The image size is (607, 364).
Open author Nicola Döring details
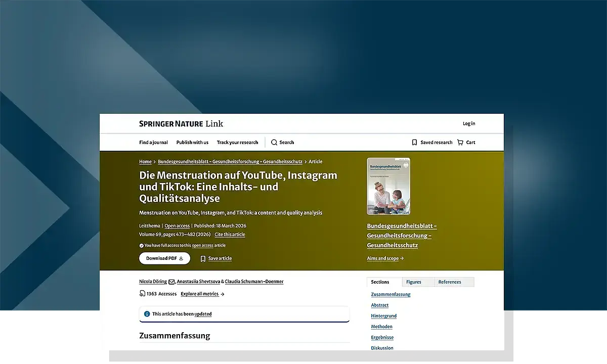point(153,282)
